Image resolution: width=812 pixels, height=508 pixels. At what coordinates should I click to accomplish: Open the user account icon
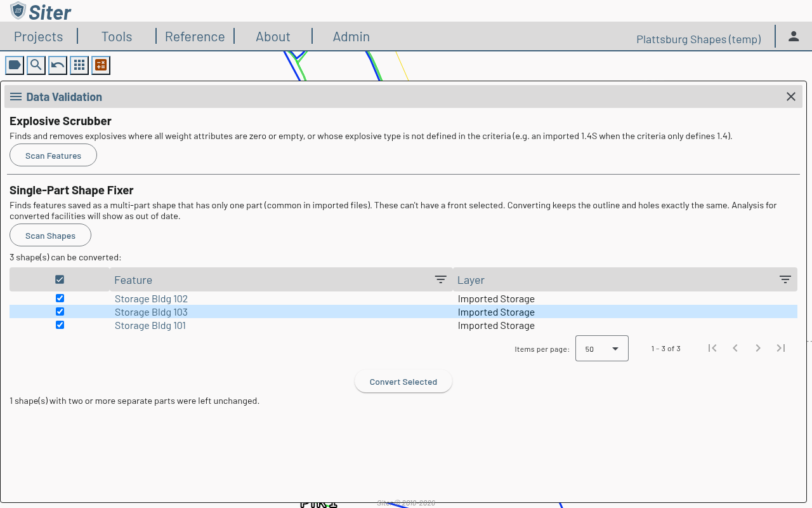(x=794, y=36)
